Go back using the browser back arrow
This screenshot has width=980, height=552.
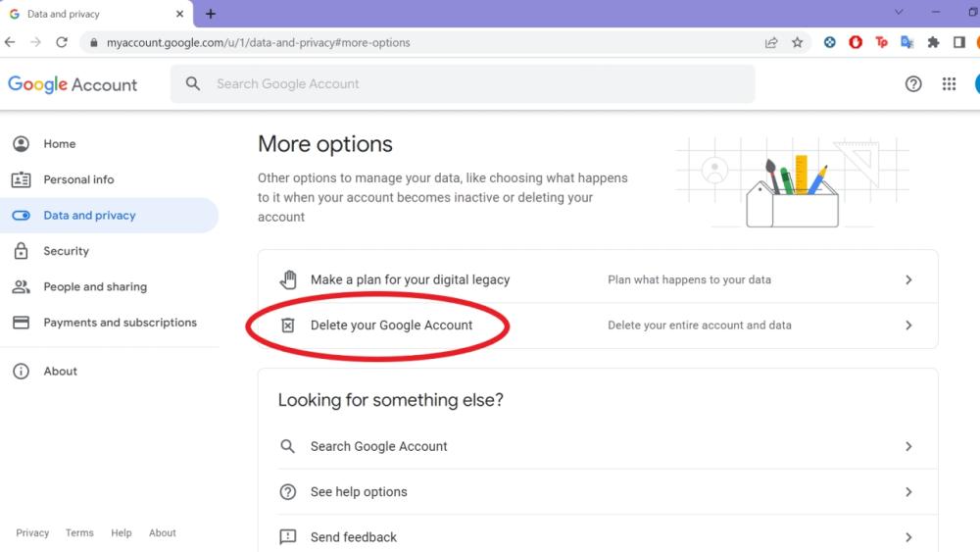point(10,42)
